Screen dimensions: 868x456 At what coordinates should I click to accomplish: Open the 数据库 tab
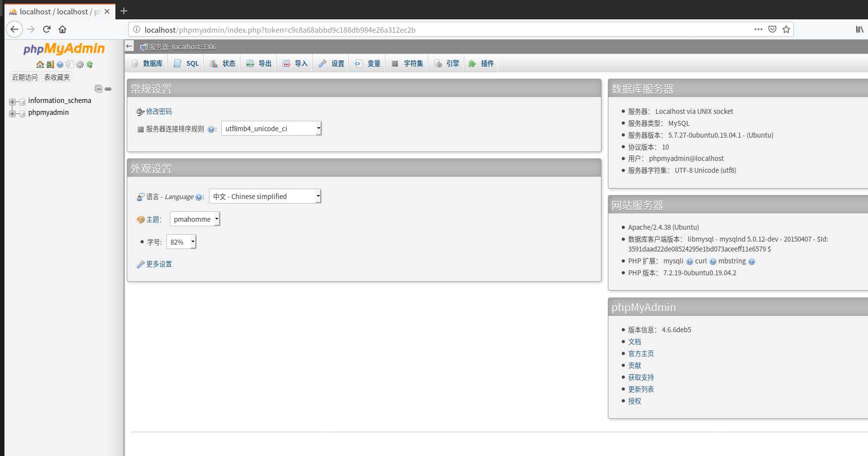[147, 63]
